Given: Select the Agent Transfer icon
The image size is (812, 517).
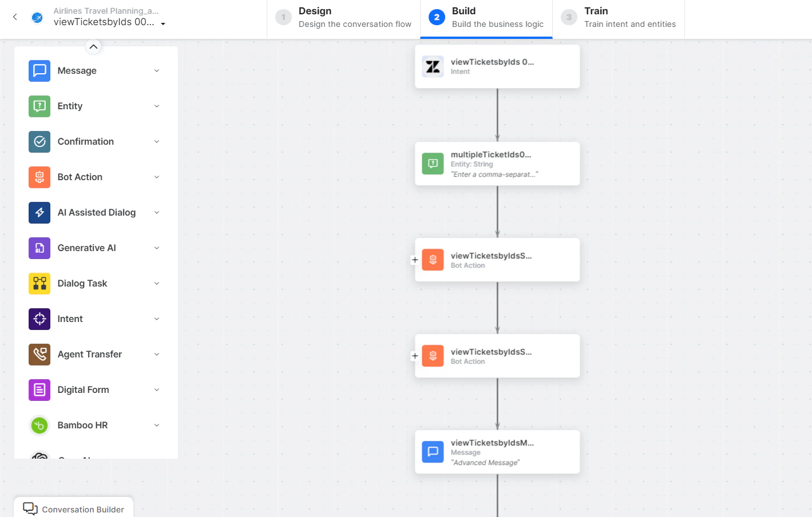Looking at the screenshot, I should pos(39,354).
